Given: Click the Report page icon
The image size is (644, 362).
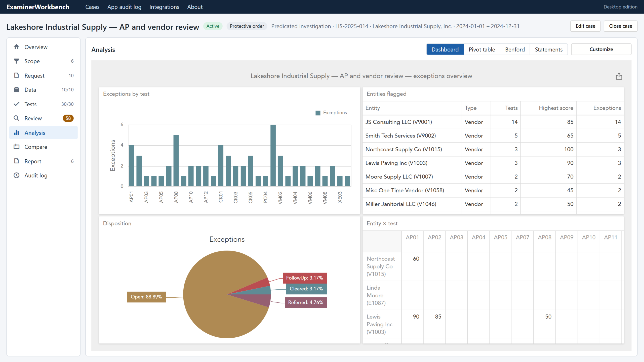Looking at the screenshot, I should (x=17, y=161).
